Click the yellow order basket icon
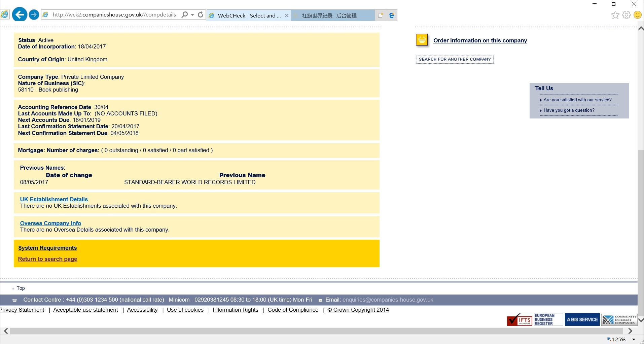The width and height of the screenshot is (644, 344). 422,40
